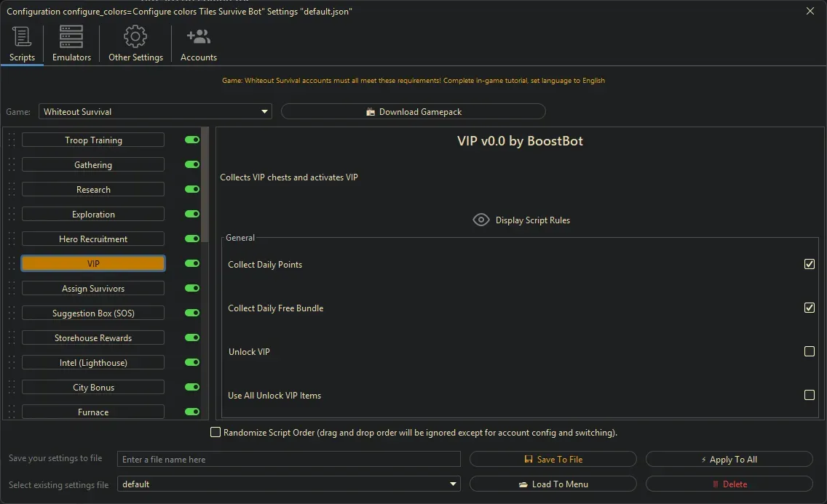The width and height of the screenshot is (827, 504).
Task: Open the Accounts people icon
Action: point(198,36)
